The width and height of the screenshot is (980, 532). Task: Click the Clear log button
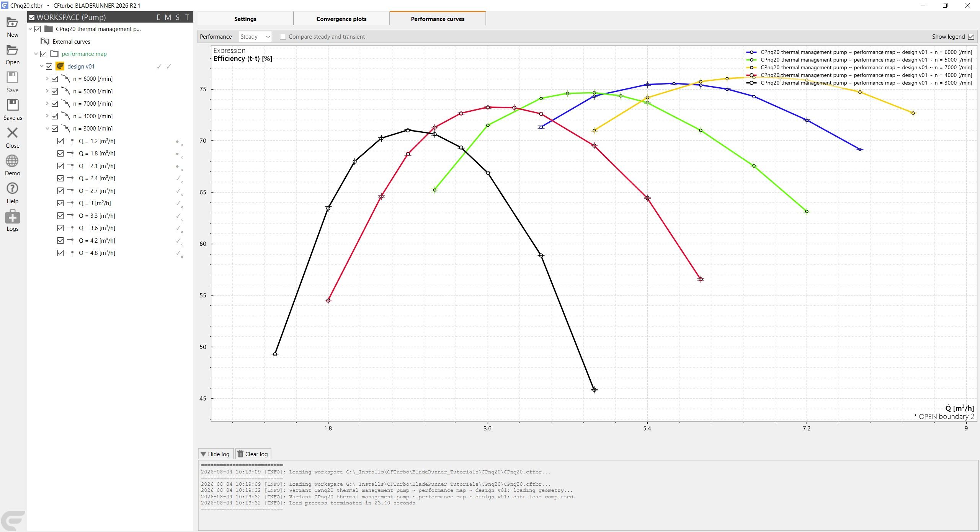[x=253, y=454]
